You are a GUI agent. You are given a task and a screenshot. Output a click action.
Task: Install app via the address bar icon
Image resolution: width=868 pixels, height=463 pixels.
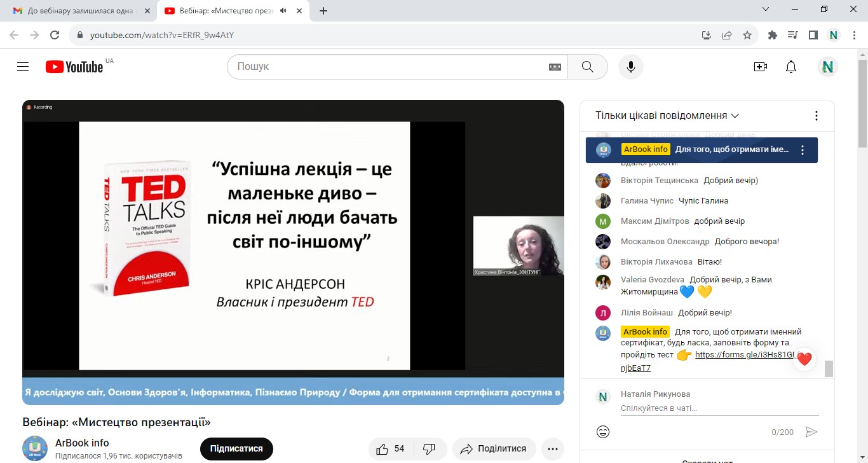(x=706, y=35)
